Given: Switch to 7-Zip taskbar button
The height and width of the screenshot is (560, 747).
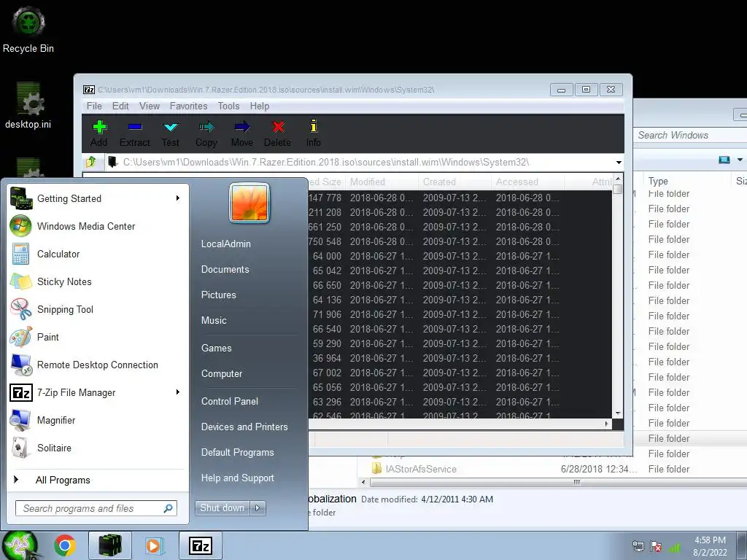Looking at the screenshot, I should (200, 545).
